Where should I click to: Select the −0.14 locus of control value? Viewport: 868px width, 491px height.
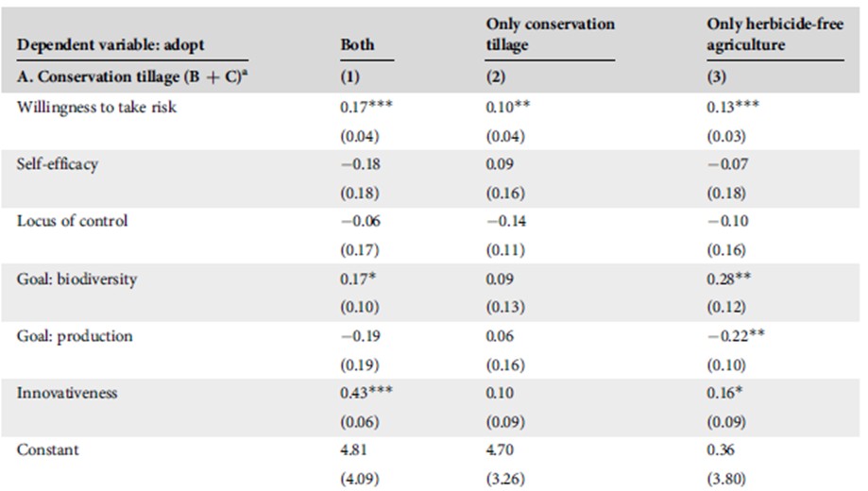[502, 221]
